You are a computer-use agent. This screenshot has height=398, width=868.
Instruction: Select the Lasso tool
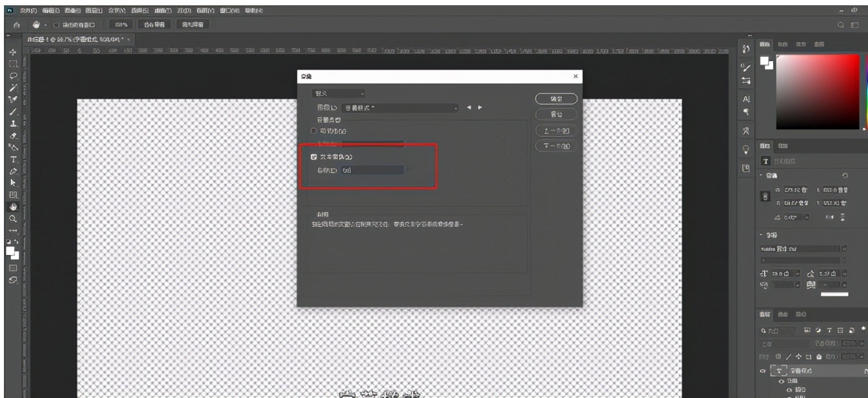[x=12, y=75]
